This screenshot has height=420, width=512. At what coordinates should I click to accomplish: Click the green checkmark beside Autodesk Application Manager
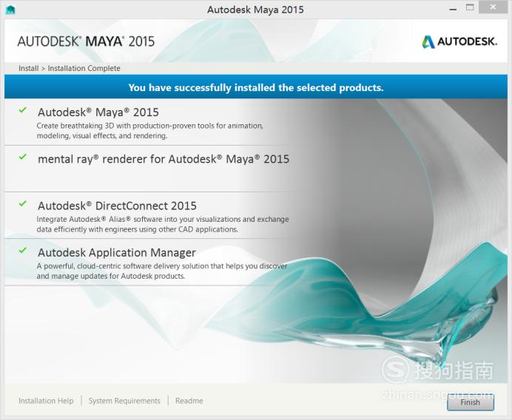click(22, 251)
